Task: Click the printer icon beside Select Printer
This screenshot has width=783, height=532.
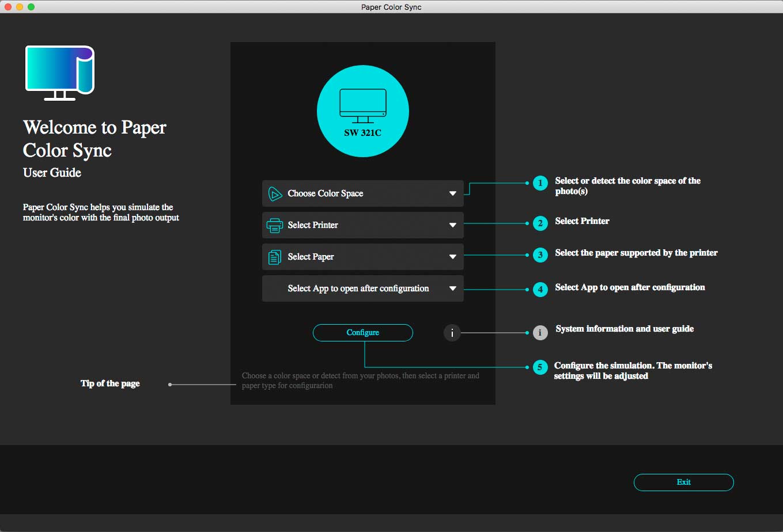Action: [275, 225]
